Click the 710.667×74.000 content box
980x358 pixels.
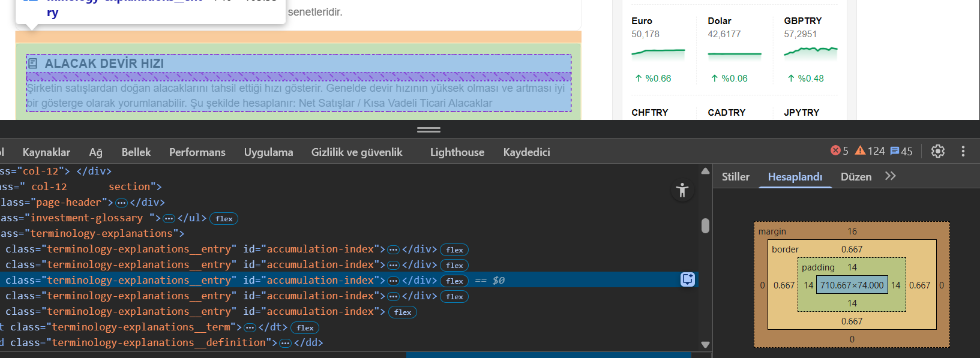point(852,285)
